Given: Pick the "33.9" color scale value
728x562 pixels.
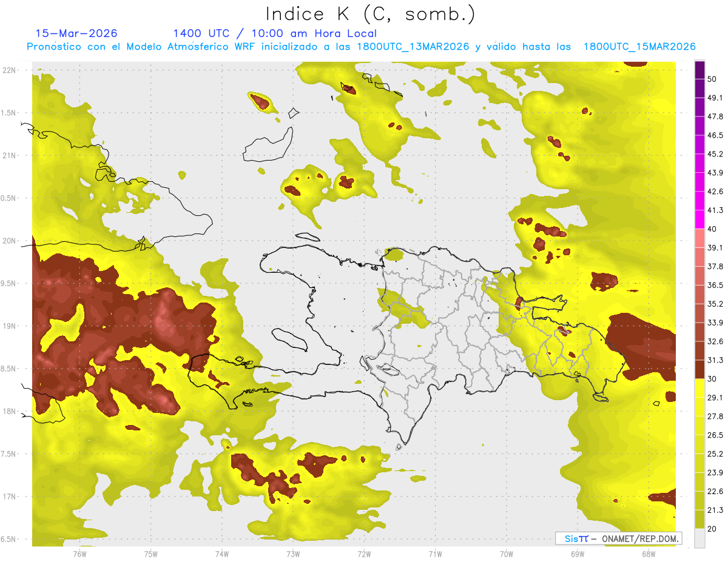Looking at the screenshot, I should click(x=715, y=323).
